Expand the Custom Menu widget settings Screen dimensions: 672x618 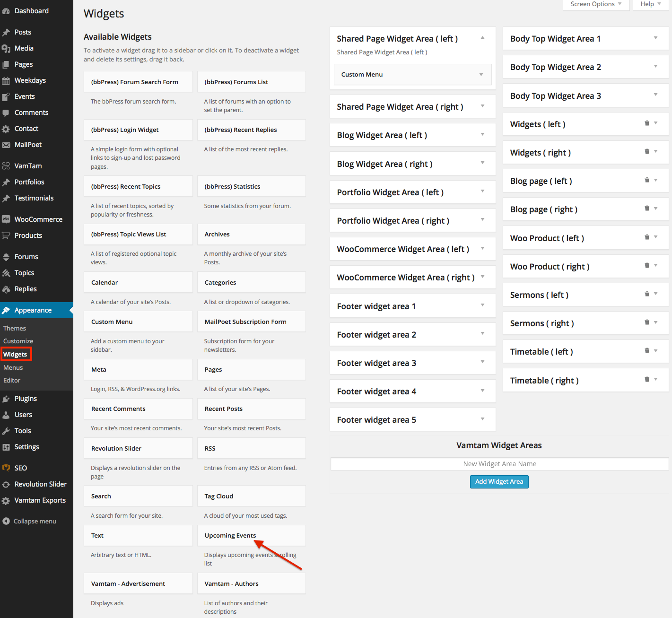pyautogui.click(x=481, y=75)
